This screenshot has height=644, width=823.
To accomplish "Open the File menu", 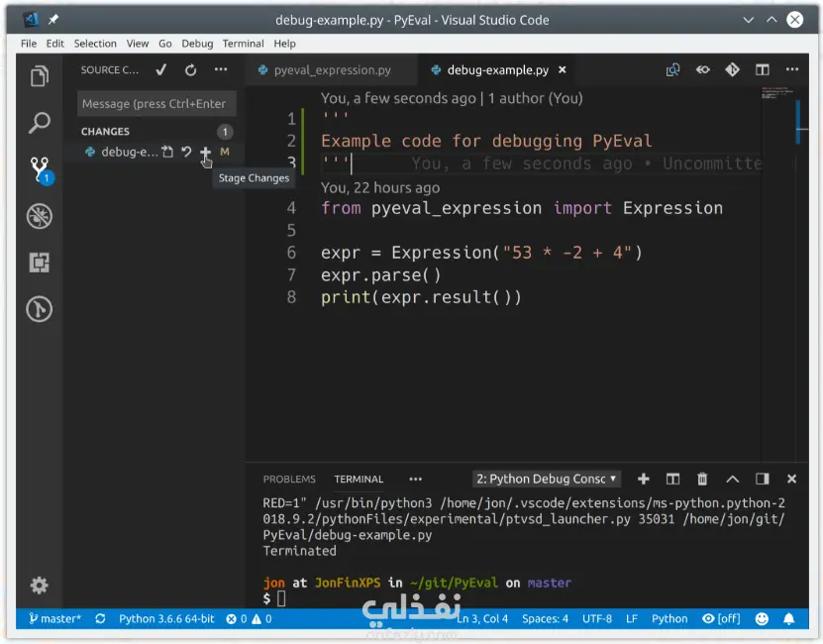I will pos(29,44).
